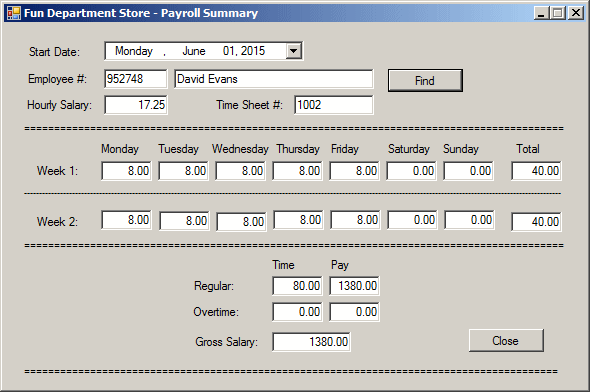The width and height of the screenshot is (590, 392).
Task: Click the Week 2 Thursday hours field
Action: pos(298,220)
